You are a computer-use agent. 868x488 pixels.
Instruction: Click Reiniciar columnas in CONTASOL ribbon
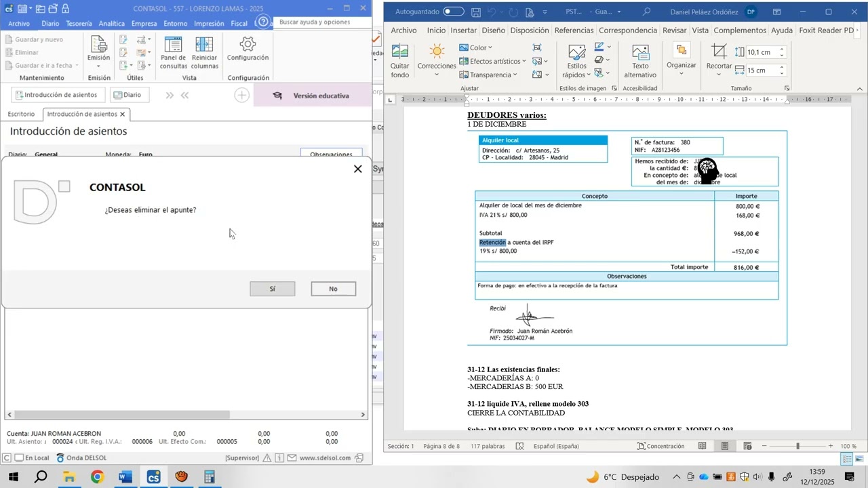coord(205,52)
